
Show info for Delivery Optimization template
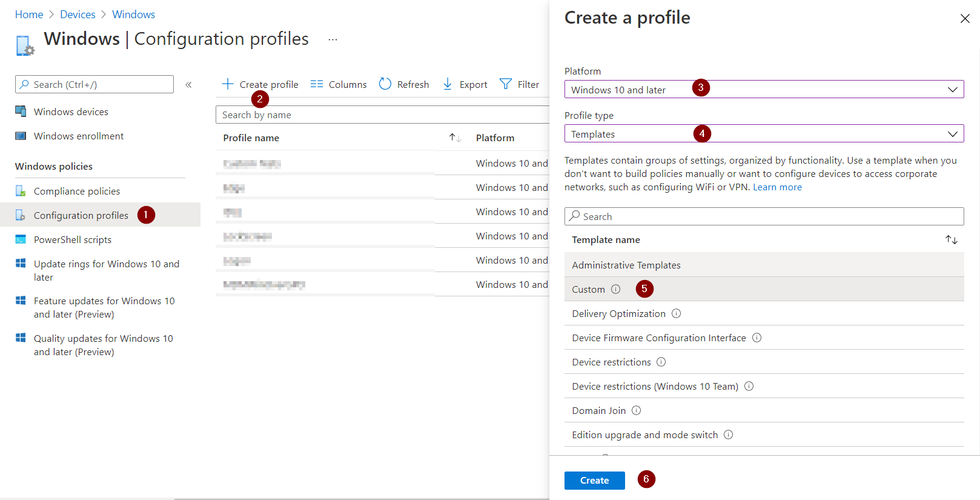(x=677, y=313)
